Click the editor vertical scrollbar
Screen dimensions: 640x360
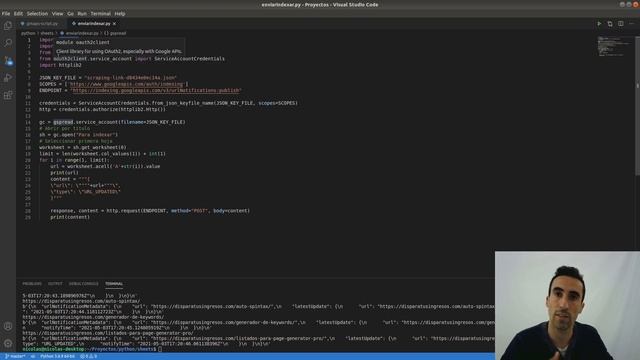(637, 106)
